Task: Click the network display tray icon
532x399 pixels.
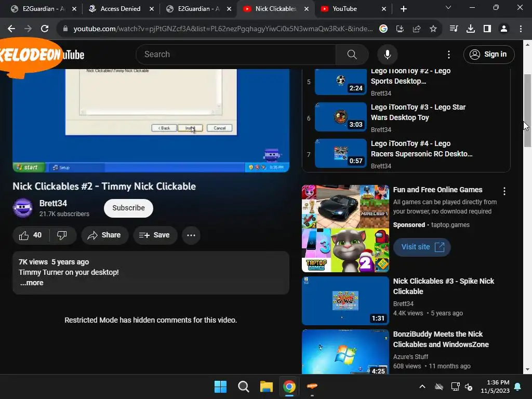Action: click(x=455, y=387)
